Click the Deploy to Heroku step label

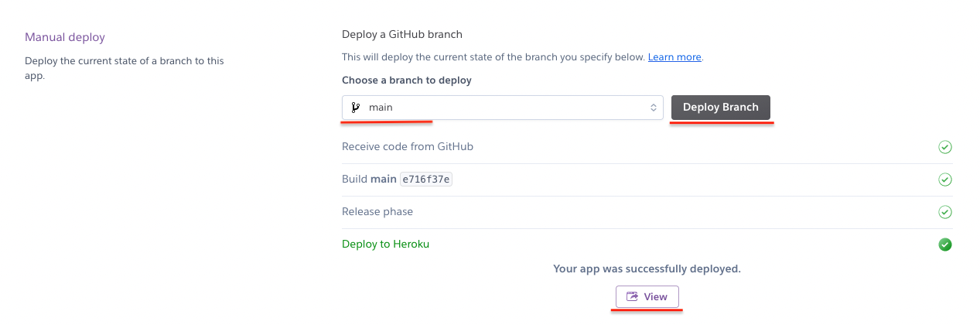pos(385,245)
